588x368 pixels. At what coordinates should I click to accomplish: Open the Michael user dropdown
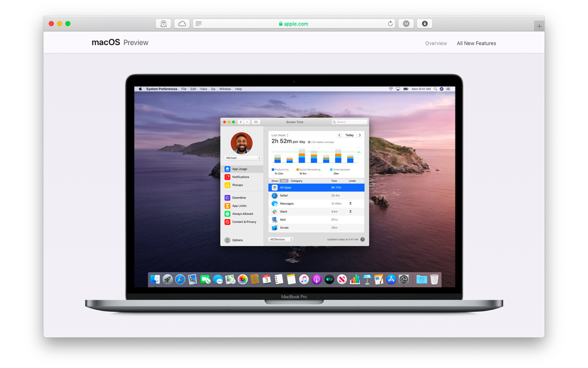click(x=243, y=158)
